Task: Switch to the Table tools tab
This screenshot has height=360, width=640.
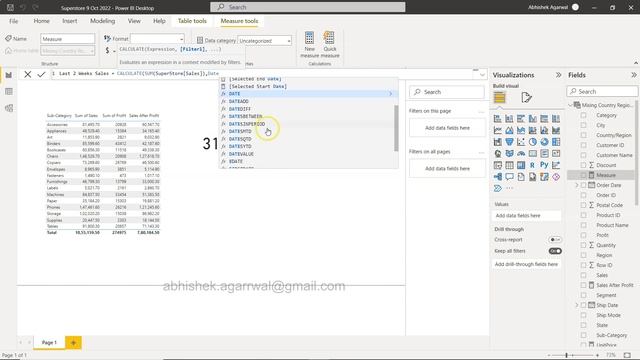Action: click(192, 21)
